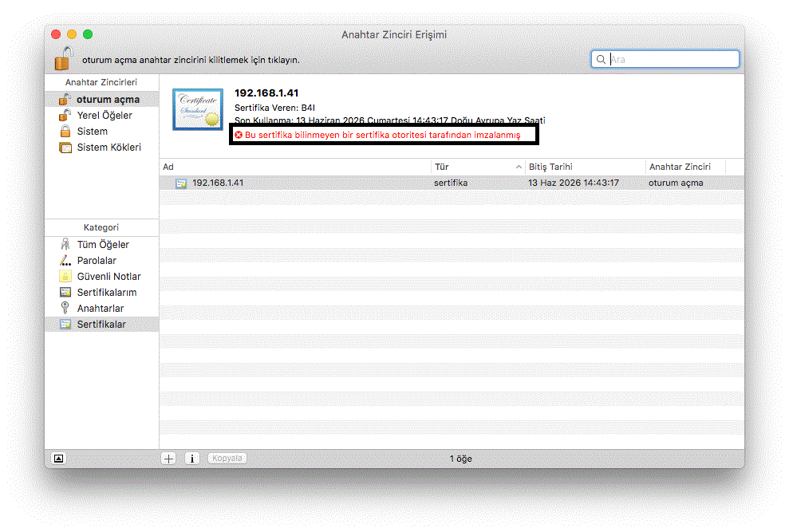This screenshot has height=532, width=789.
Task: Close the Anahtar Zinciri Erişimi window
Action: pos(56,34)
